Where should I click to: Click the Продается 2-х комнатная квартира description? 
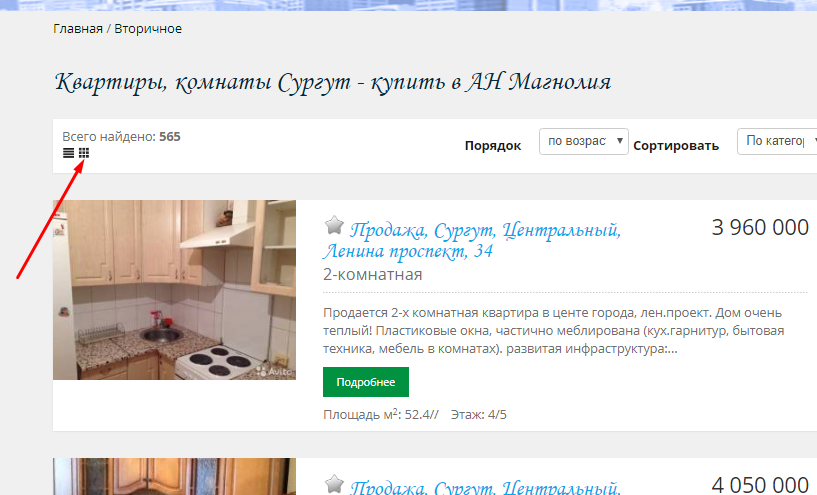[553, 330]
